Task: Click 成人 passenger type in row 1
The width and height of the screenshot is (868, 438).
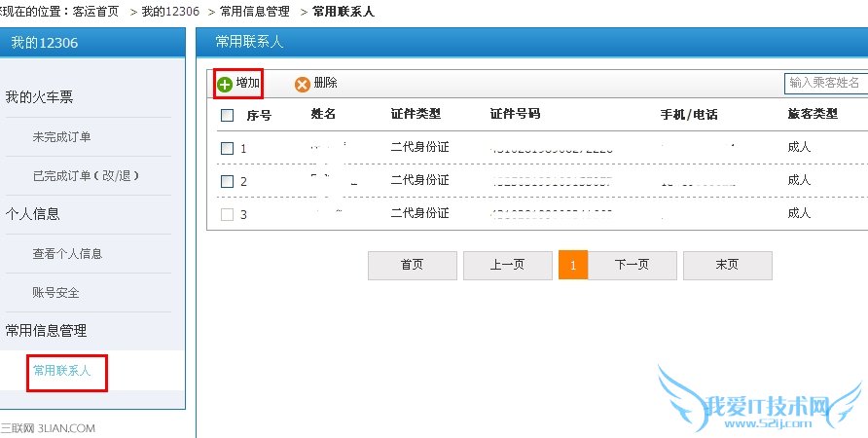Action: tap(799, 147)
